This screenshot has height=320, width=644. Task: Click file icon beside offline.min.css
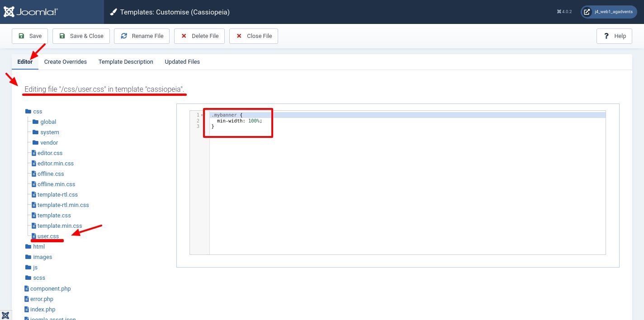coord(33,184)
